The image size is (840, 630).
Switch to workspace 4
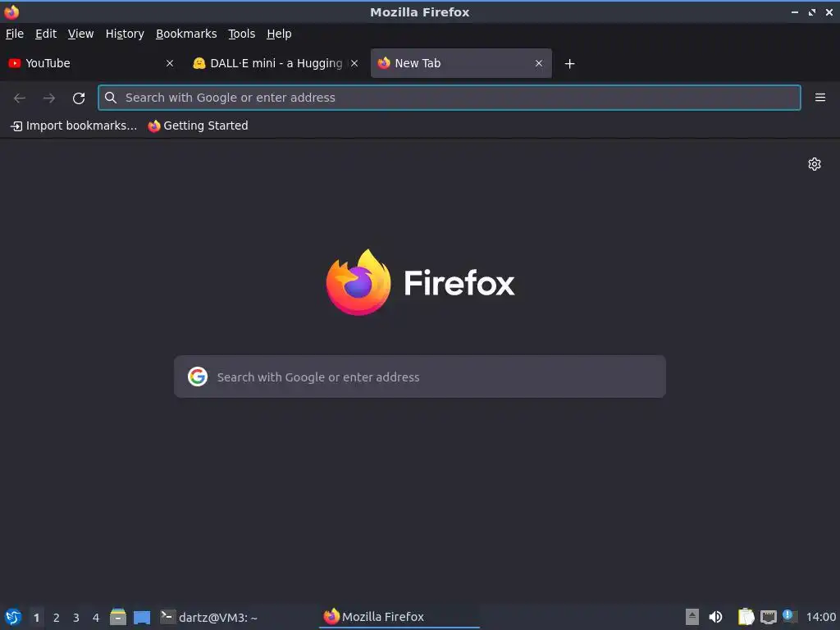point(96,618)
